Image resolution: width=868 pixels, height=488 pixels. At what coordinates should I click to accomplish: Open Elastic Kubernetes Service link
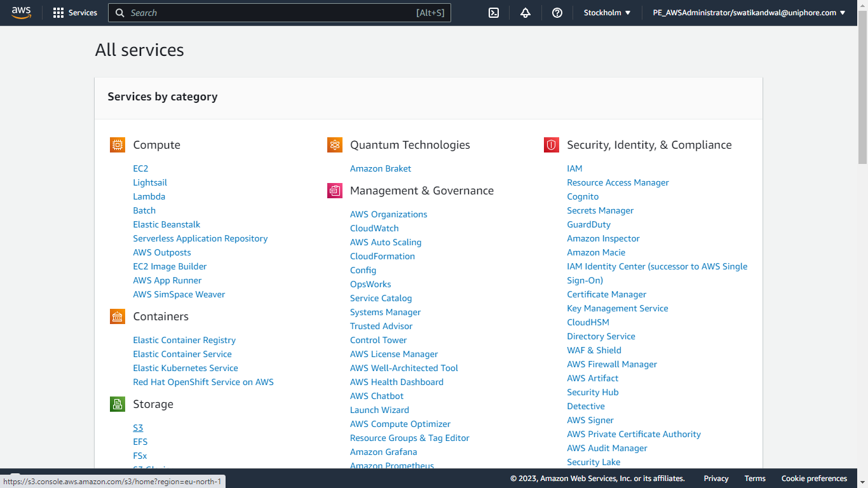pos(186,368)
